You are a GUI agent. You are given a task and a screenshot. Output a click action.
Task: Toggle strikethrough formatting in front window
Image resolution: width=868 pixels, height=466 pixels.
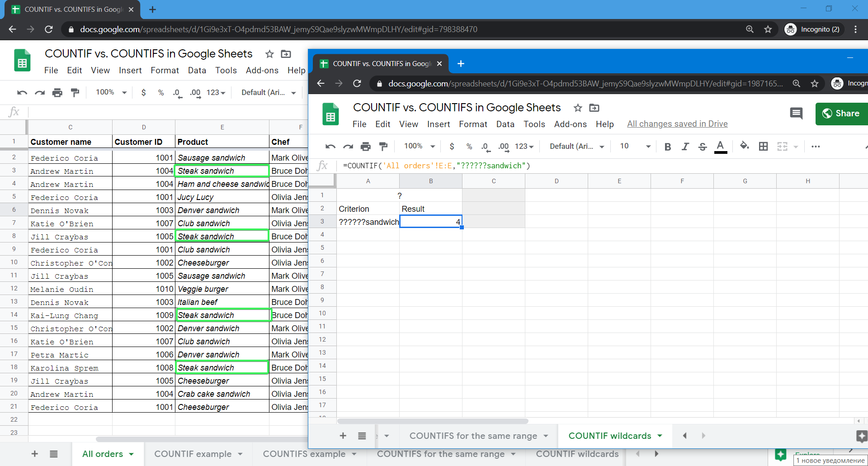[703, 146]
